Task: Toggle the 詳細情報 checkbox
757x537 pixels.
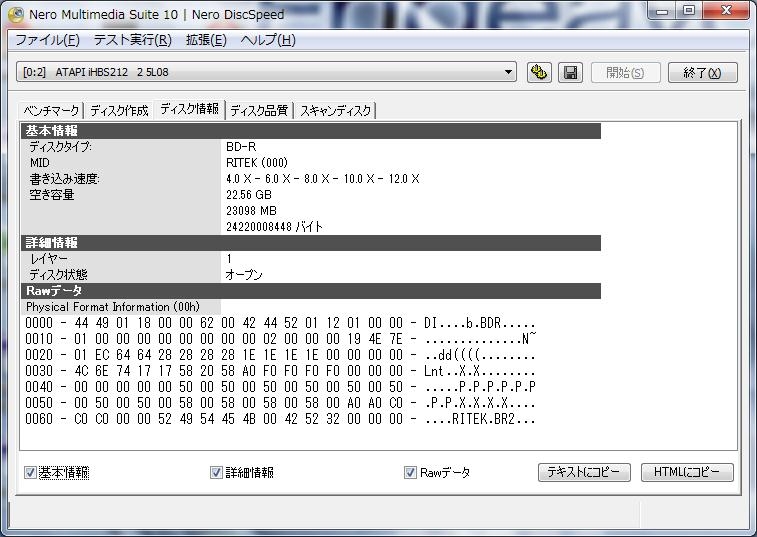Action: tap(216, 472)
